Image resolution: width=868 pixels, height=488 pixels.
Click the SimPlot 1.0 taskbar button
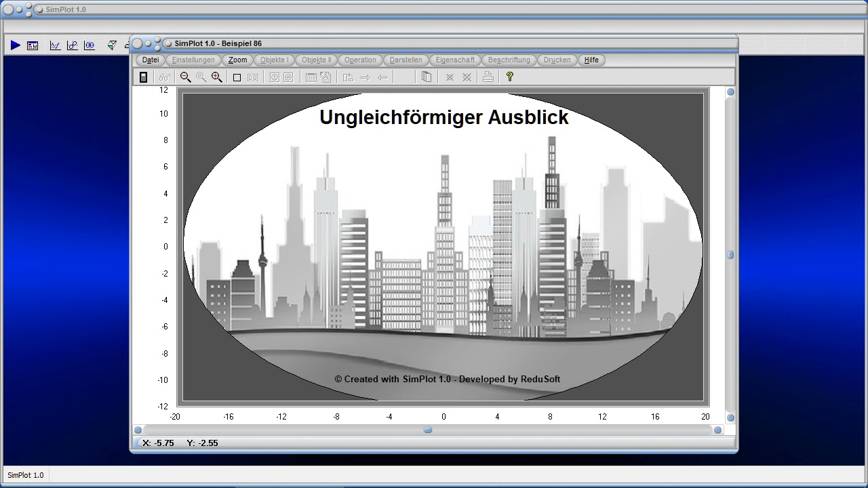point(26,475)
